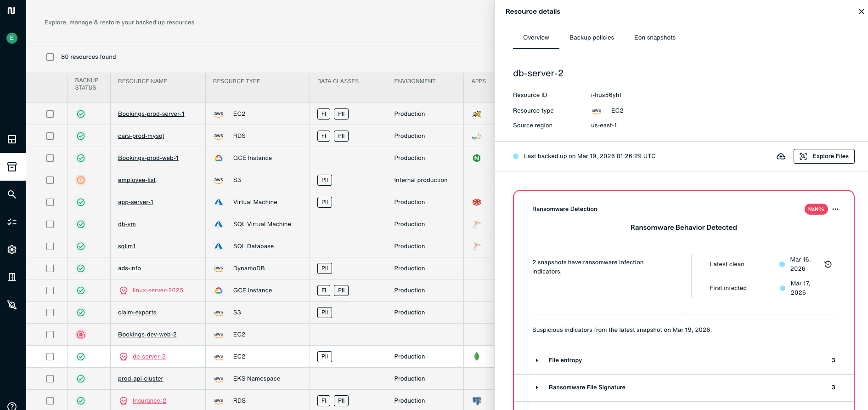Select the Bookings-prod-server-1 row checkbox
This screenshot has height=410, width=868.
tap(50, 114)
